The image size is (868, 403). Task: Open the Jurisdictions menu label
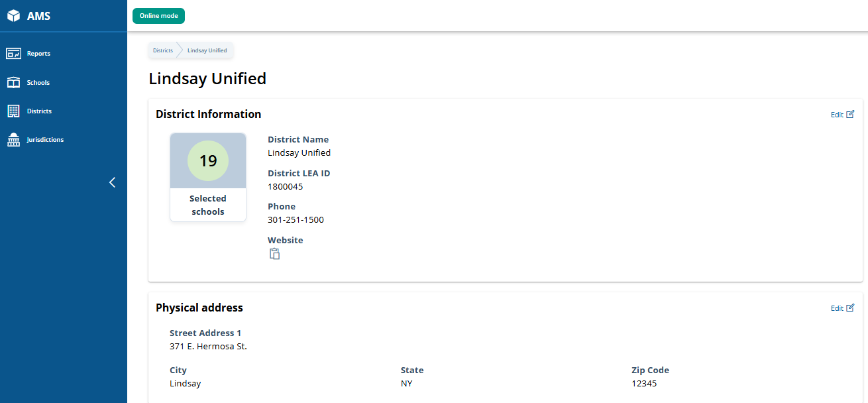point(45,140)
